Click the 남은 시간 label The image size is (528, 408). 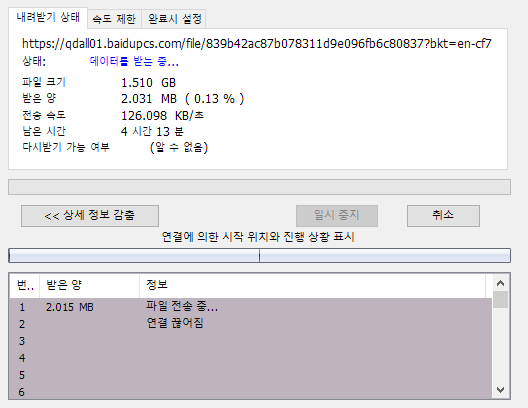(44, 131)
